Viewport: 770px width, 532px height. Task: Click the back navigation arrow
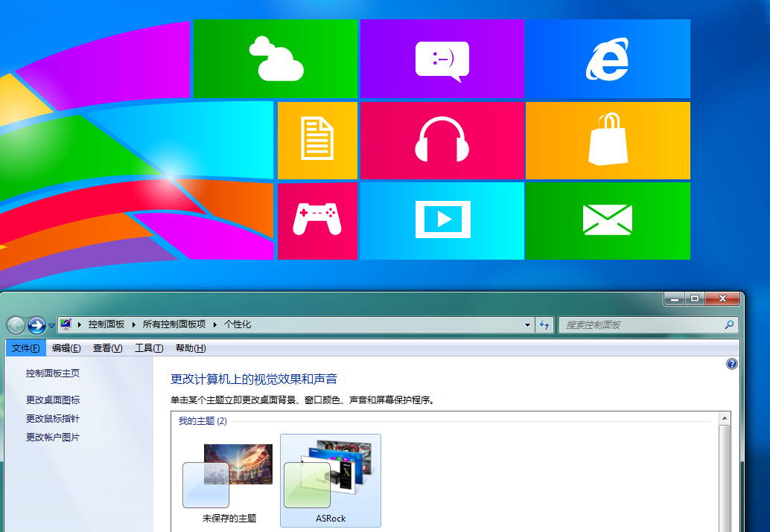pos(14,325)
